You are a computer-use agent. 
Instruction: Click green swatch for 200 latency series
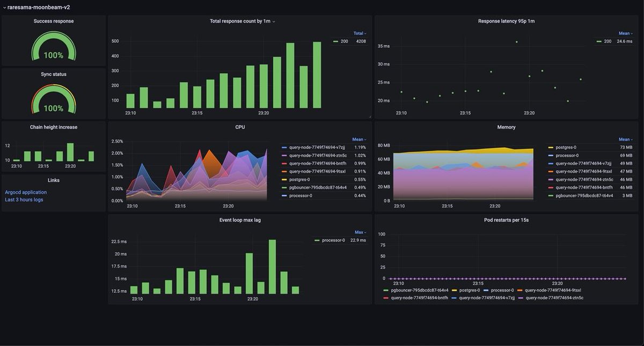599,41
